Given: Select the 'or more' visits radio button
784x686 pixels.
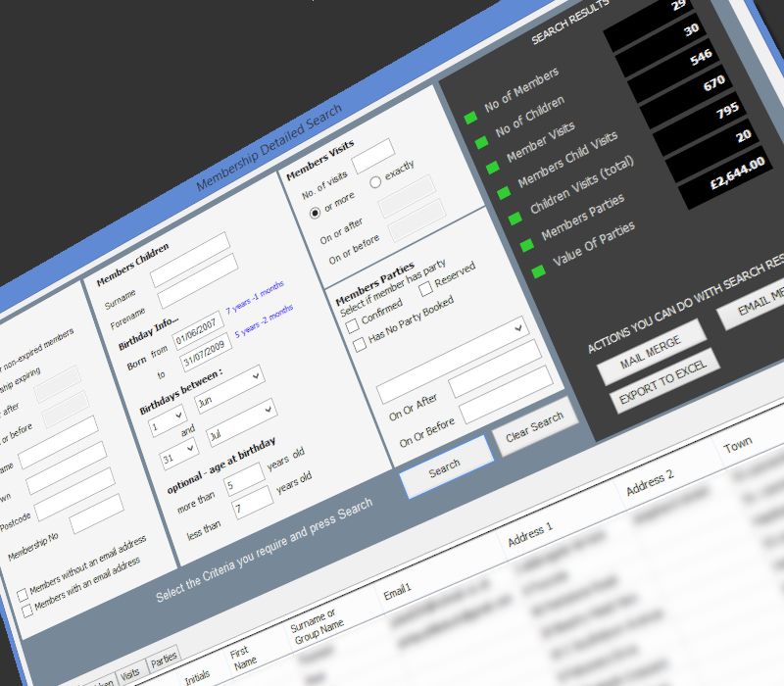Looking at the screenshot, I should [315, 213].
